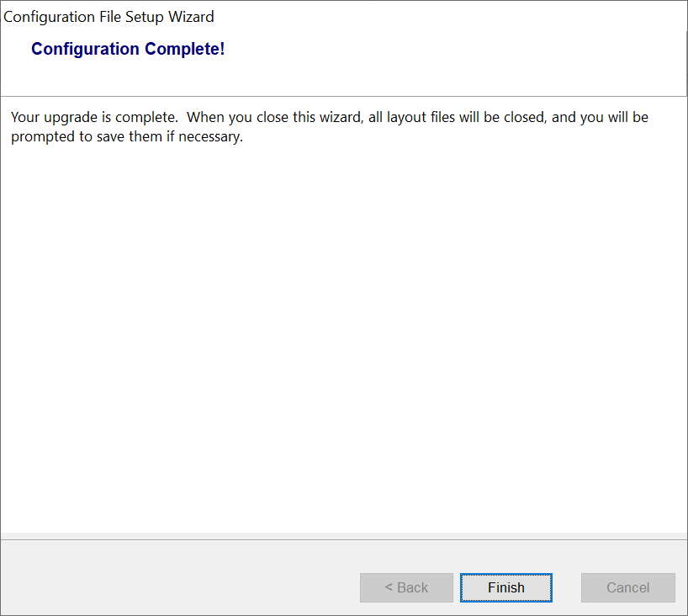Click the "Configuration File Setup Wizard" title text
The height and width of the screenshot is (616, 688).
tap(109, 17)
